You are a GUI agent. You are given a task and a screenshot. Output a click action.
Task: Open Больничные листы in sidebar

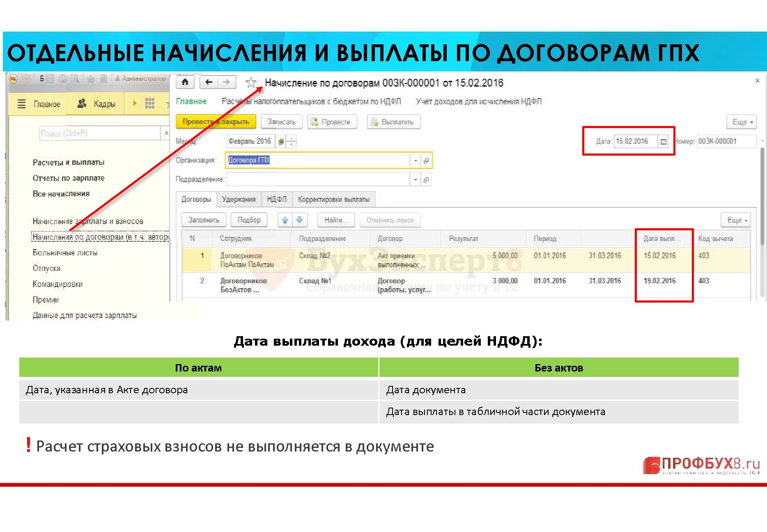(65, 253)
